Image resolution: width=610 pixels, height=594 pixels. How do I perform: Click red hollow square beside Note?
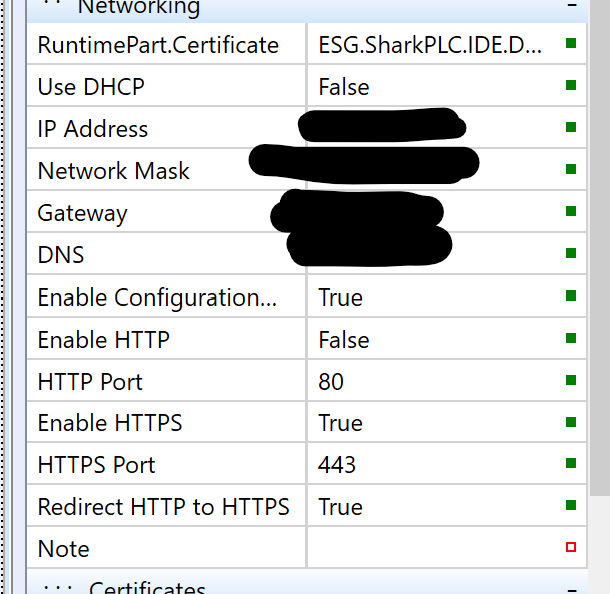pos(571,548)
